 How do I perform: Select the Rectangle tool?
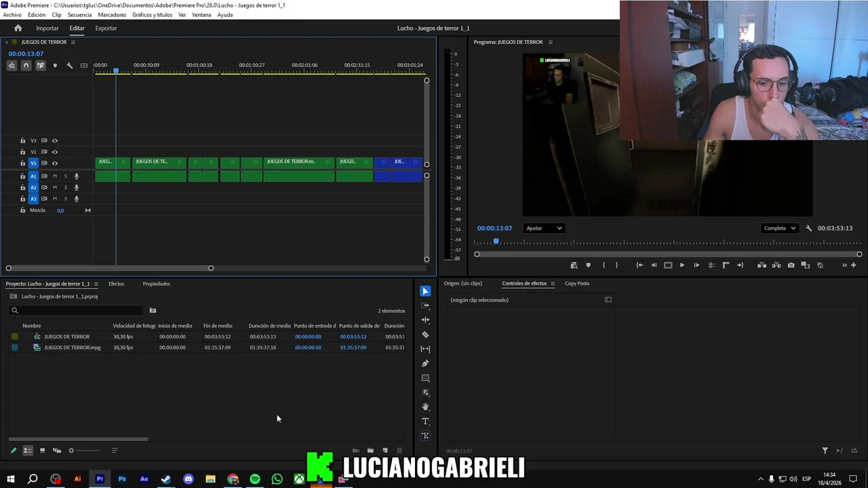[425, 378]
